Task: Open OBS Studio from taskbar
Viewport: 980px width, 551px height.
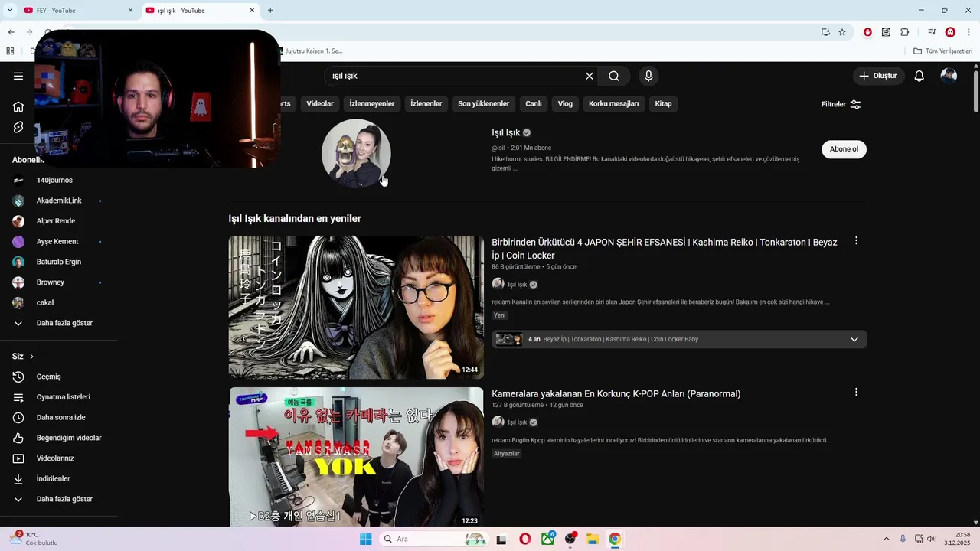Action: point(570,539)
